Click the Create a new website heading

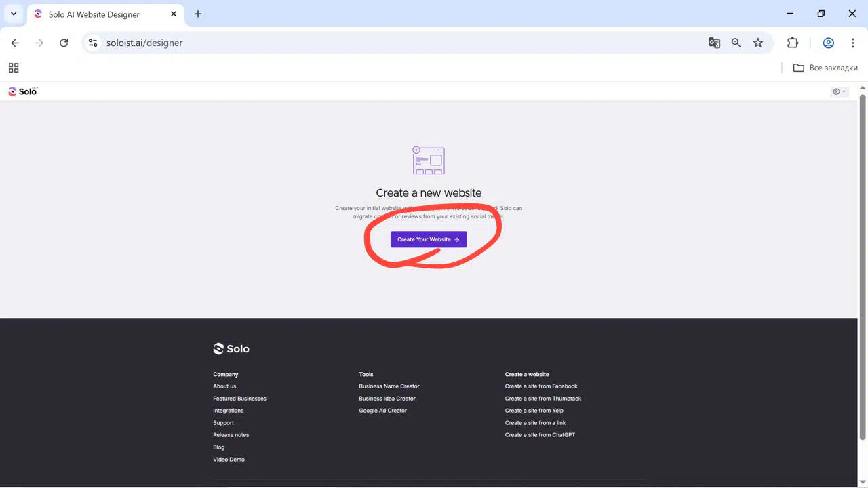429,192
